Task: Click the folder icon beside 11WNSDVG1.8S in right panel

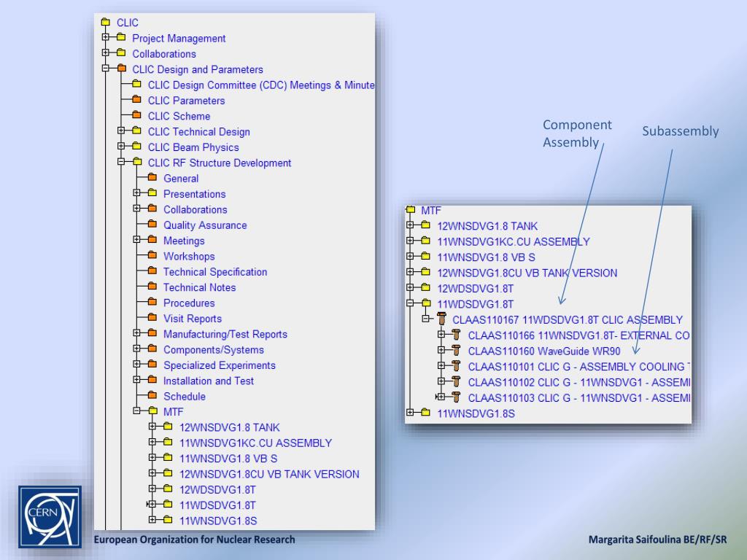Action: (x=425, y=413)
